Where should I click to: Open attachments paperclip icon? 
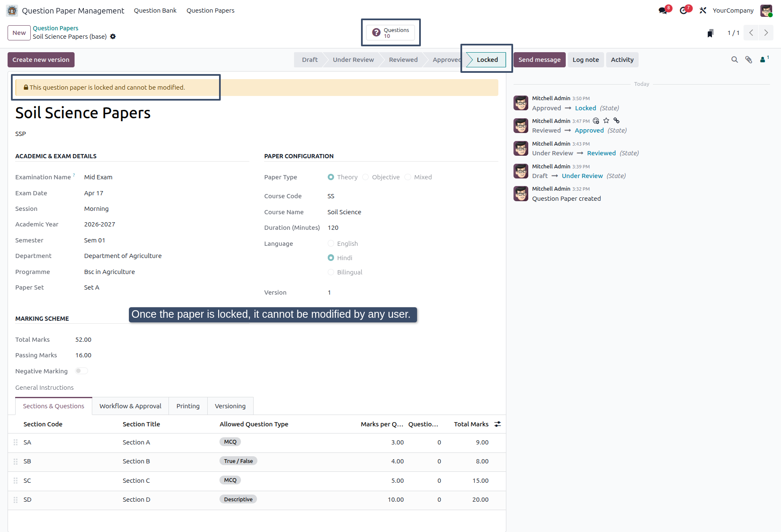point(749,60)
